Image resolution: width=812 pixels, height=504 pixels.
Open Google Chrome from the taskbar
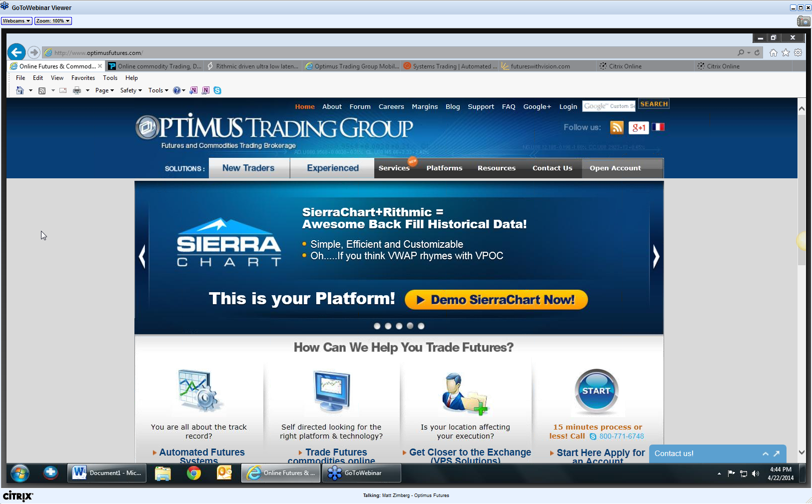coord(194,473)
